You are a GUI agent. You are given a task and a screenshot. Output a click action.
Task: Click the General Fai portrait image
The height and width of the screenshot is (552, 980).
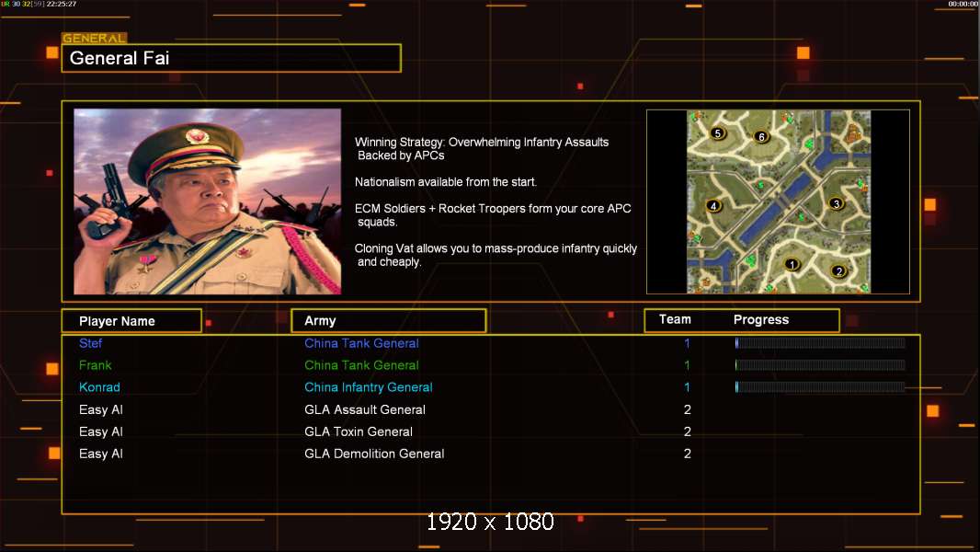tap(208, 201)
